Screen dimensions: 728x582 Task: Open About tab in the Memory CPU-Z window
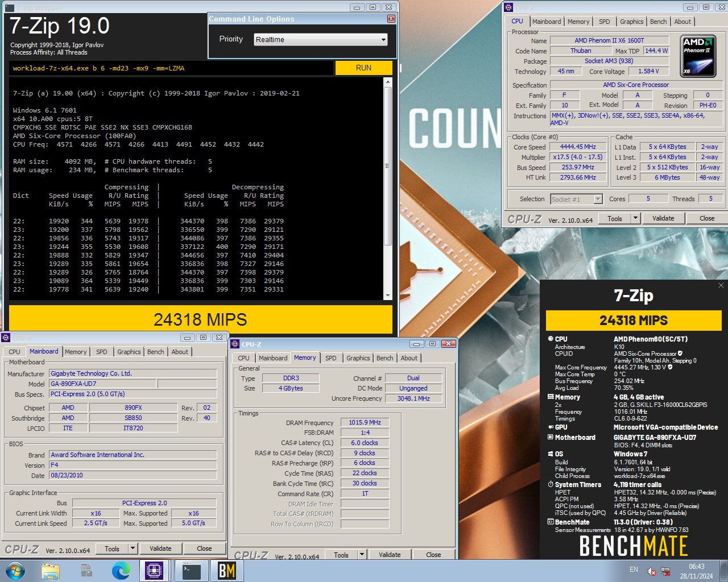click(409, 358)
